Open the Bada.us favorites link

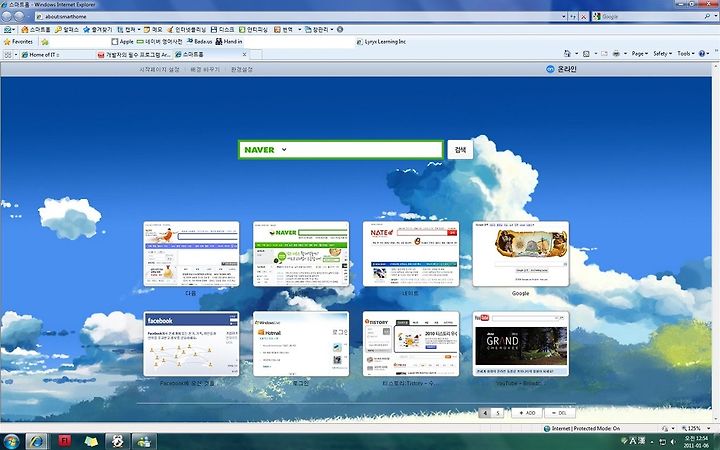pos(199,41)
